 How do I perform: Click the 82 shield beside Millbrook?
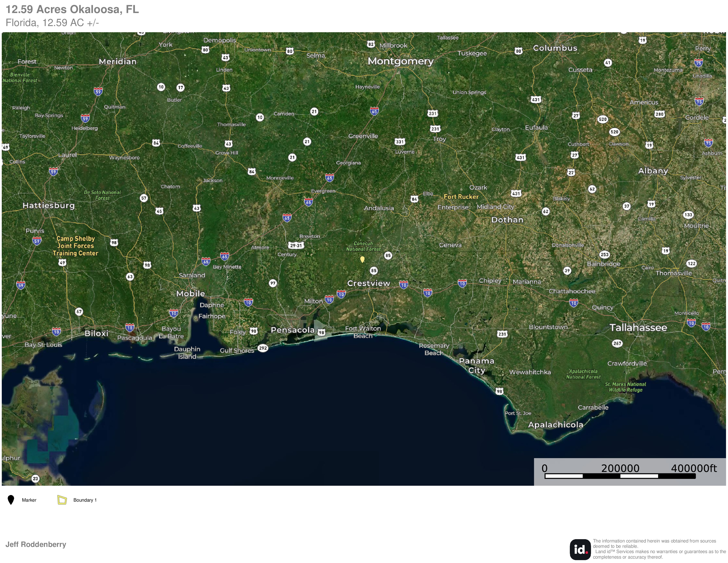tap(371, 44)
